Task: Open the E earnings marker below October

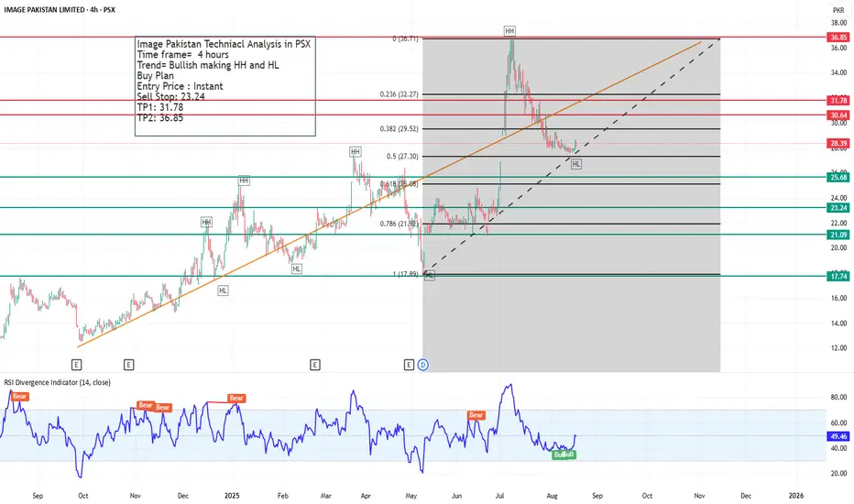Action: pos(76,365)
